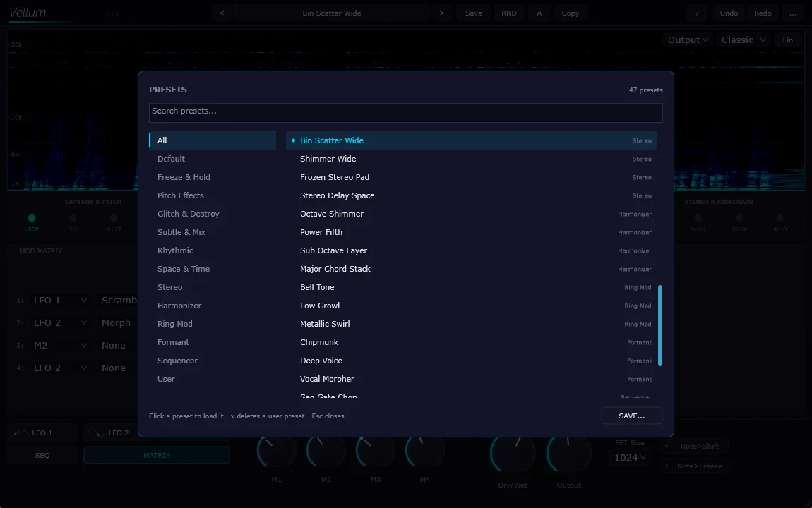Toggle the DUCK sidechain switch
The image size is (812, 508).
(698, 218)
